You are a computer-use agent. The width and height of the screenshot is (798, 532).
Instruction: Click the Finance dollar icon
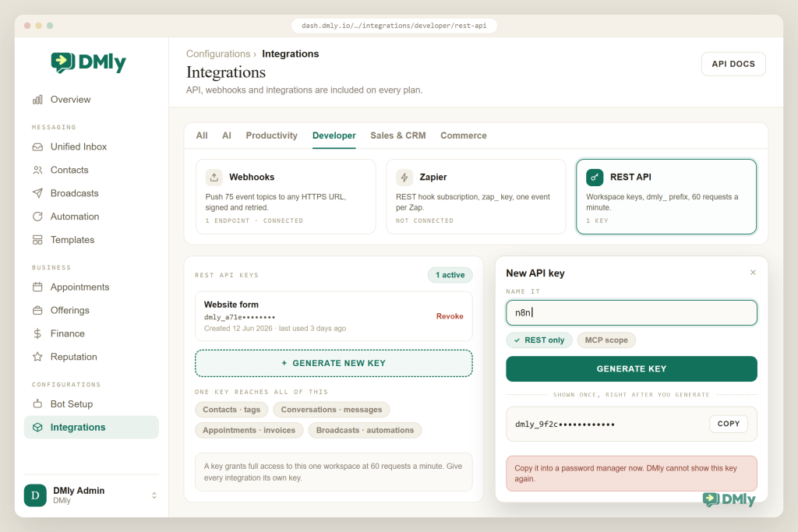click(37, 333)
